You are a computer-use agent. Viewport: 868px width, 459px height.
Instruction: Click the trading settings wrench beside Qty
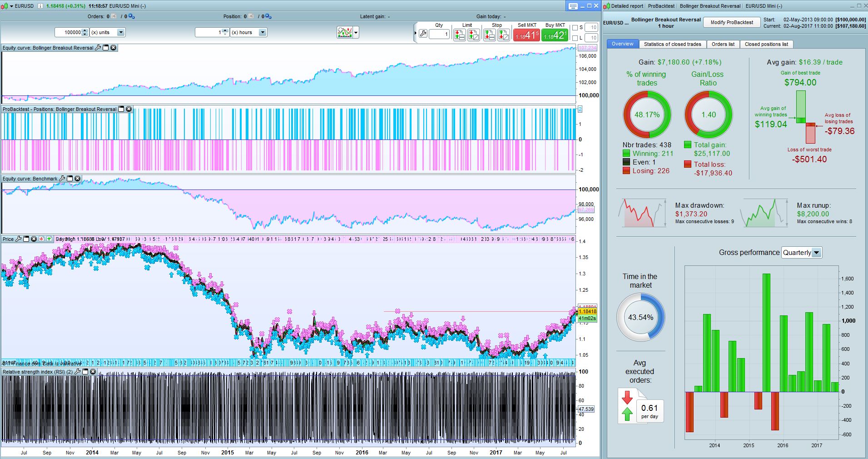(423, 34)
